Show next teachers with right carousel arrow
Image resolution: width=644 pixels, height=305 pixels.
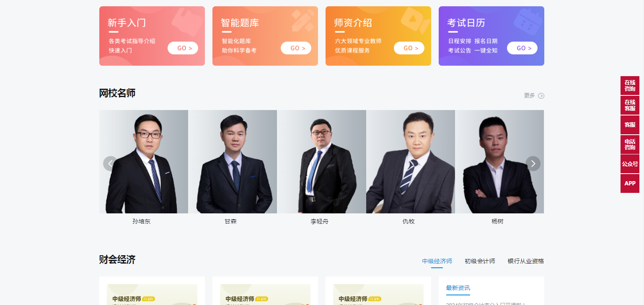click(533, 164)
